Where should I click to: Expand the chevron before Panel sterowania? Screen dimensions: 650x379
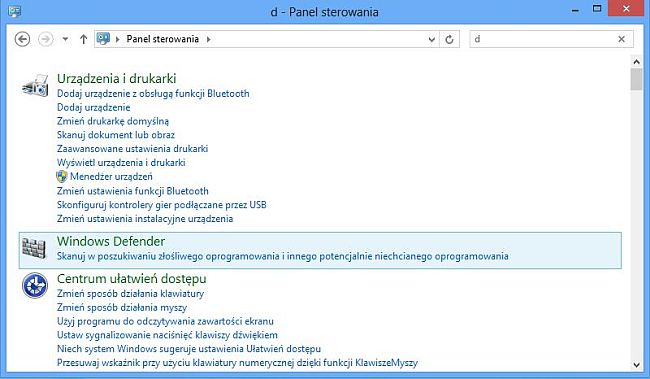[118, 39]
